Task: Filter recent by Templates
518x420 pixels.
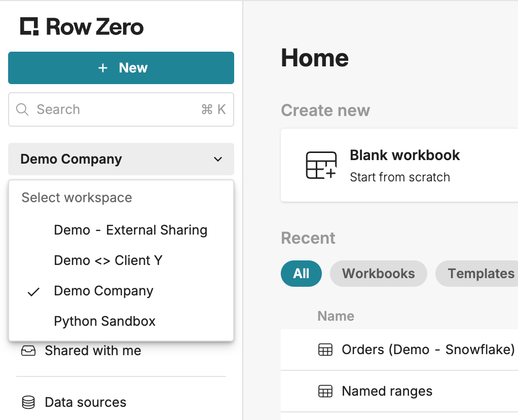Action: coord(477,274)
